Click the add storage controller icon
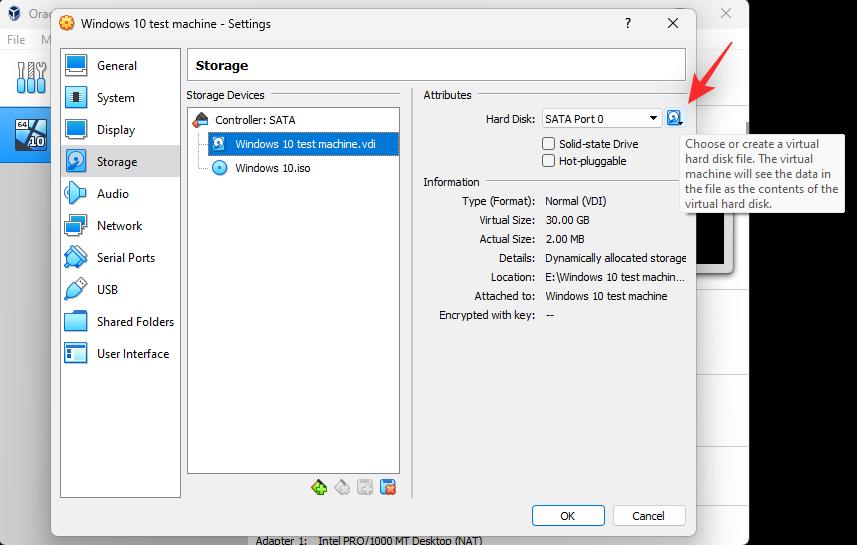Viewport: 857px width, 545px height. tap(319, 487)
